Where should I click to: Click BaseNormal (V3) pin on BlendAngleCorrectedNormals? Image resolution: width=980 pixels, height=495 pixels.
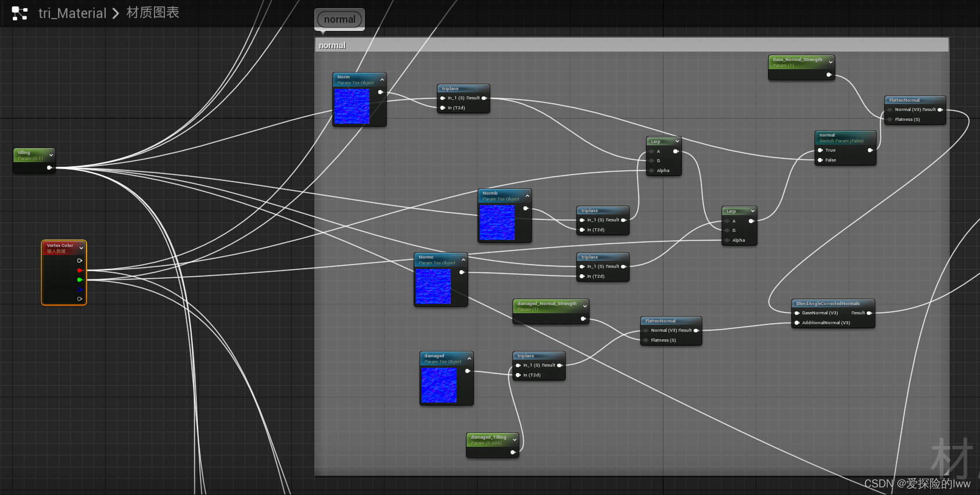pos(797,313)
